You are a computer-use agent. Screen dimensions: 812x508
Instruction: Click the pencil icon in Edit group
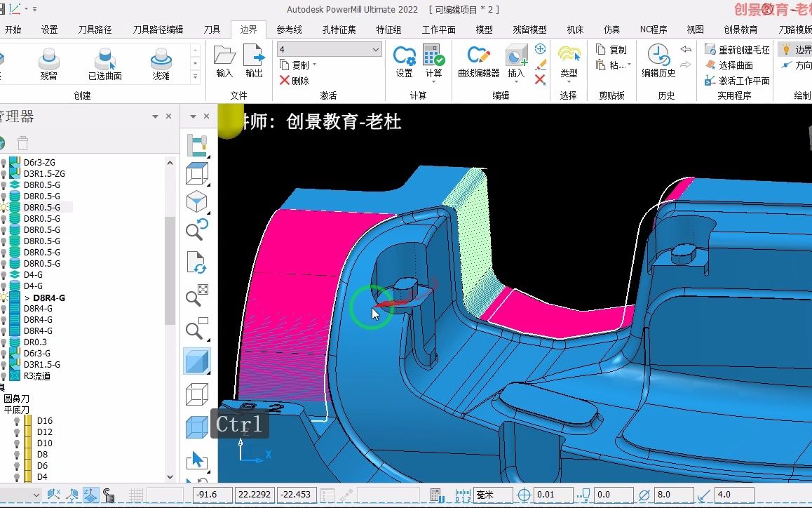540,65
